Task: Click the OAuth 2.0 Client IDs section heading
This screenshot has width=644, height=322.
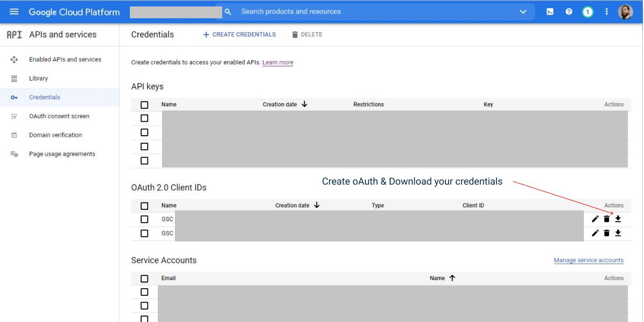Action: coord(169,188)
